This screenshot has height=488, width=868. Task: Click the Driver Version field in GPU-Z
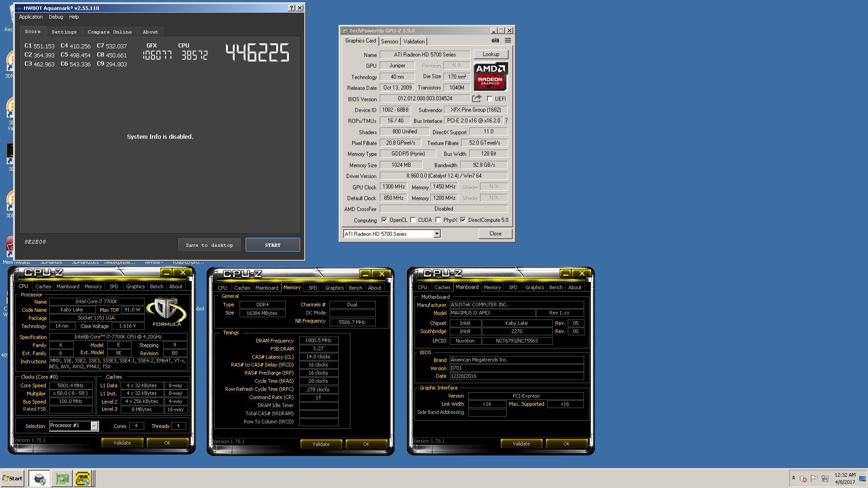pos(444,176)
